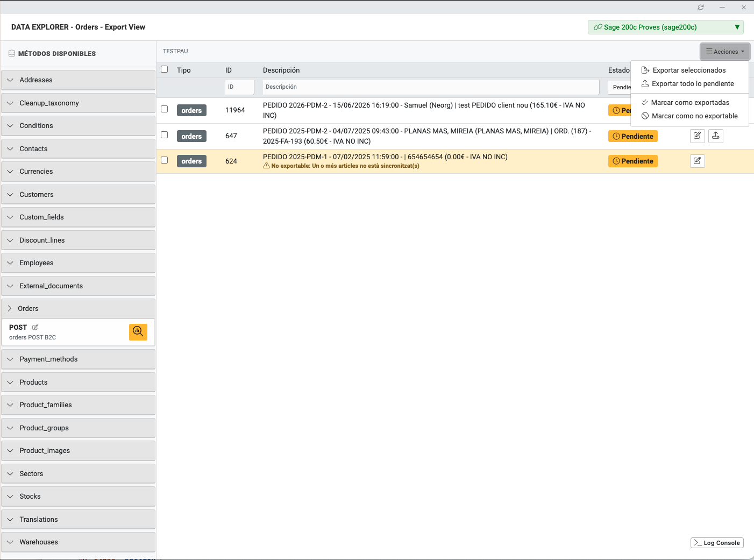Image resolution: width=754 pixels, height=560 pixels.
Task: Open the Acciones dropdown menu
Action: pyautogui.click(x=725, y=52)
